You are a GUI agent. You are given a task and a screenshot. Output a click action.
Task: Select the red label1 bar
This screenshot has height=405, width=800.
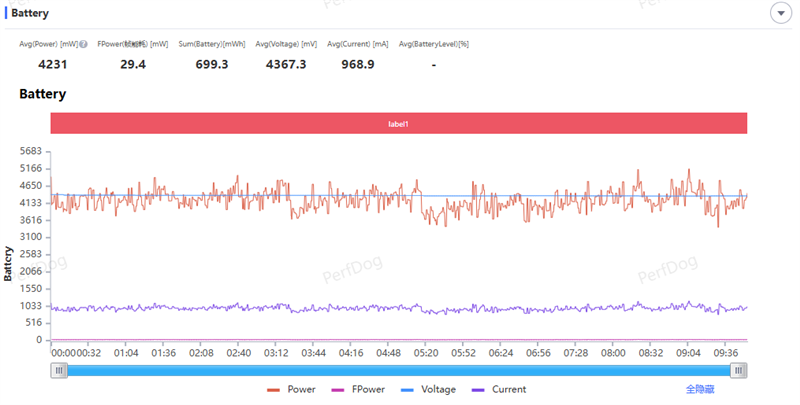tap(399, 123)
